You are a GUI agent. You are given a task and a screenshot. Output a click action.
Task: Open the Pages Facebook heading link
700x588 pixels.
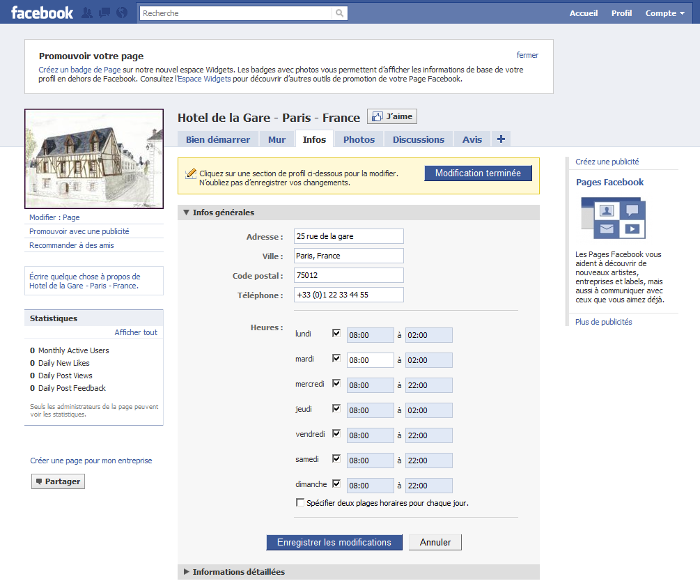point(609,182)
